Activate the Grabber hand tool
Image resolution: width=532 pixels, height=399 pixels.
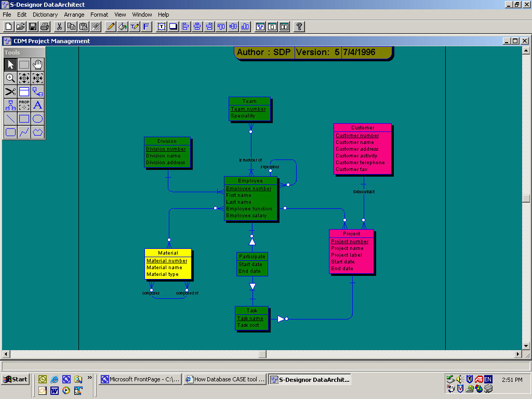(x=37, y=64)
